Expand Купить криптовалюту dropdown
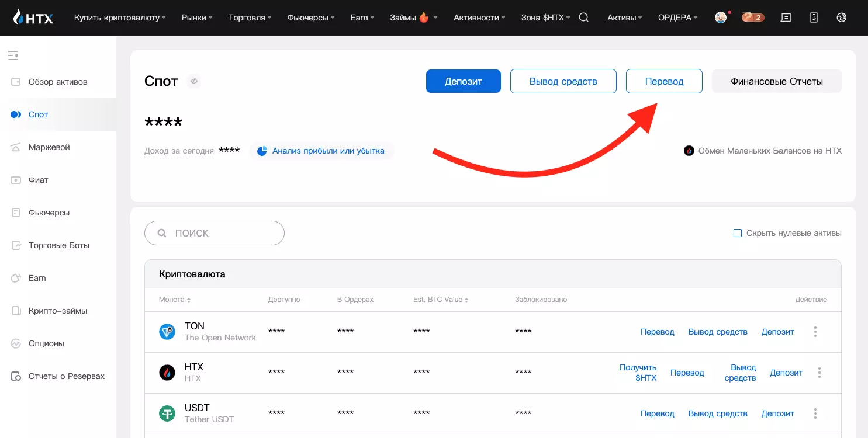The image size is (868, 438). 120,18
